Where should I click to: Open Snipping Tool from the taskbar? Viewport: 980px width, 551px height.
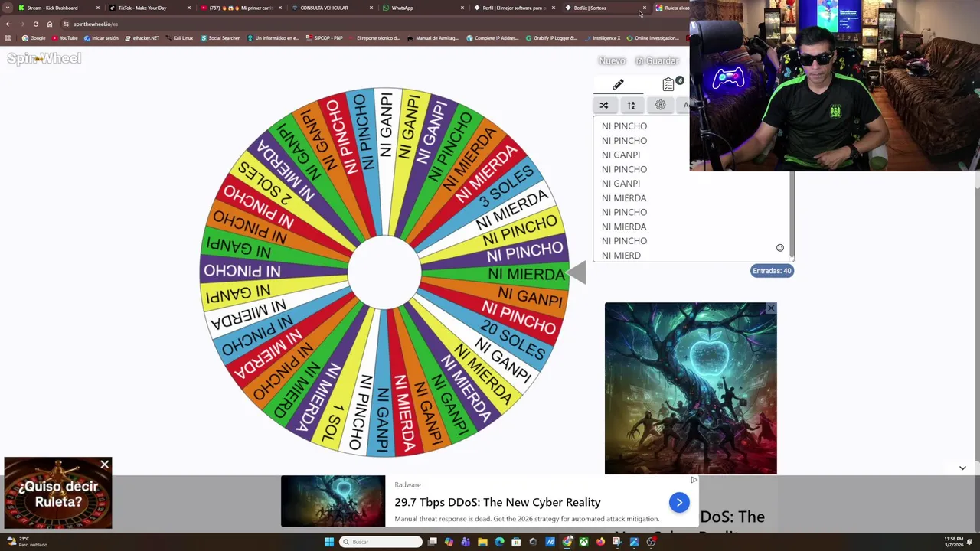pyautogui.click(x=617, y=542)
